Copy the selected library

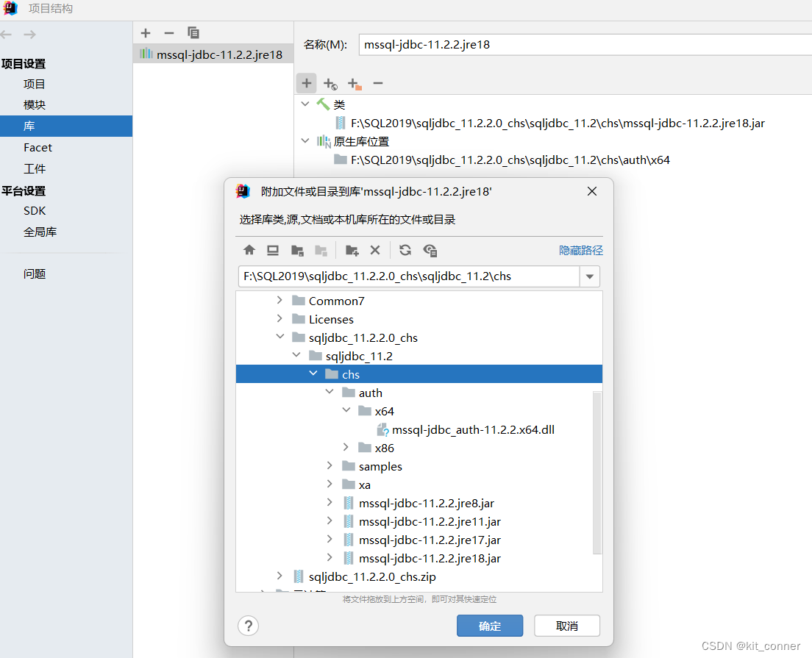[x=193, y=33]
